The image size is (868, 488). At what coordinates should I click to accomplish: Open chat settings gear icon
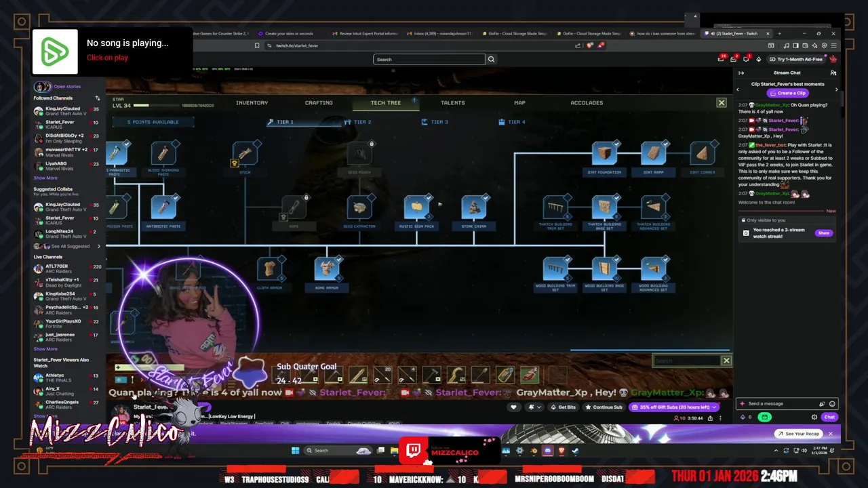click(814, 418)
